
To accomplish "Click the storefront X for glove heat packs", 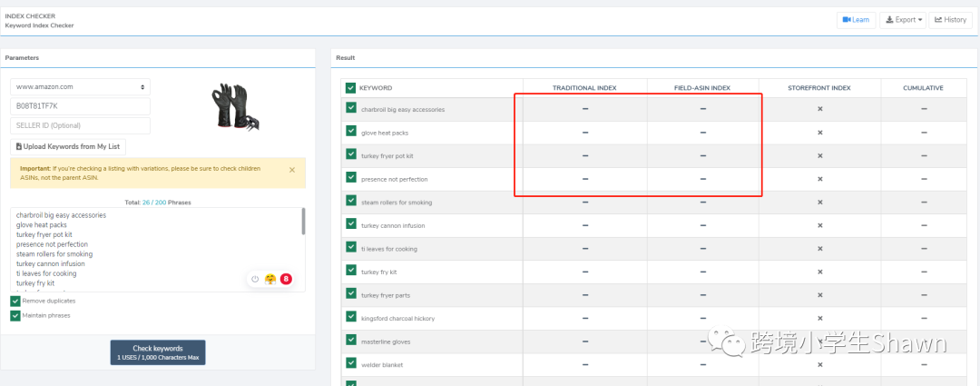I will [819, 133].
